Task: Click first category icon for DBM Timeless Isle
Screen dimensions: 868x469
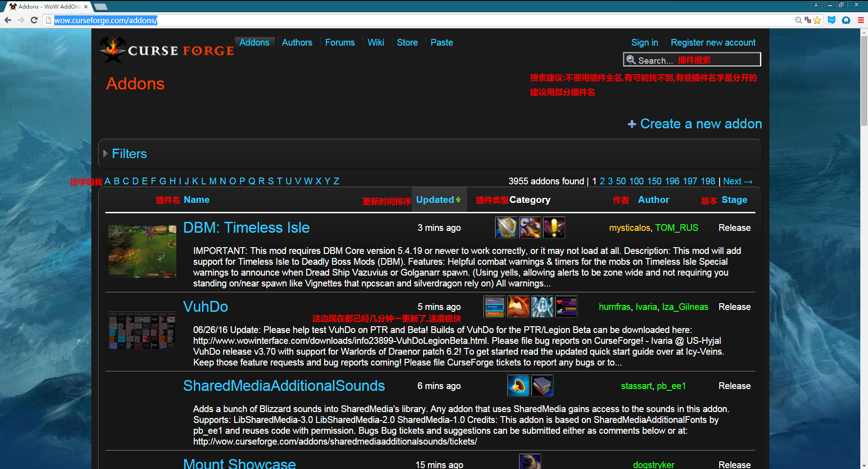Action: 506,227
